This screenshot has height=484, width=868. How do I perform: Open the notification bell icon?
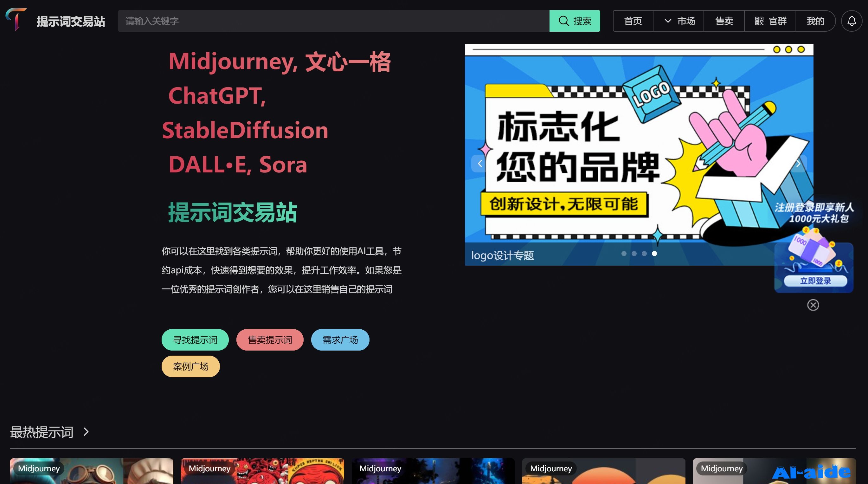click(852, 21)
